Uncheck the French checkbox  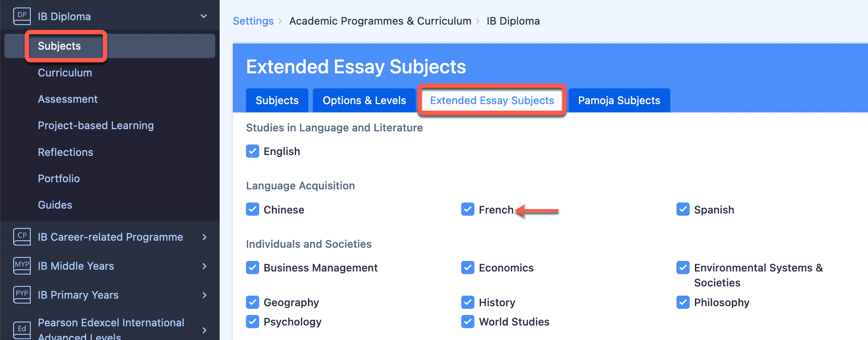point(468,209)
